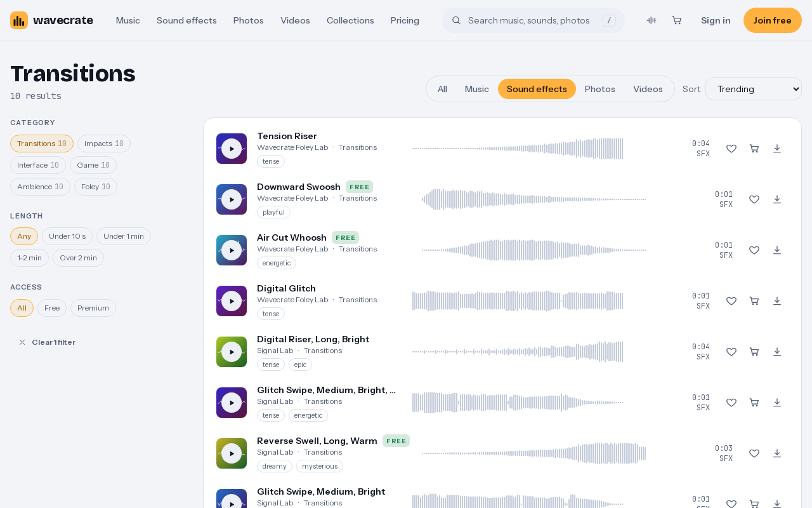
Task: Enable the Free access filter
Action: pos(52,308)
